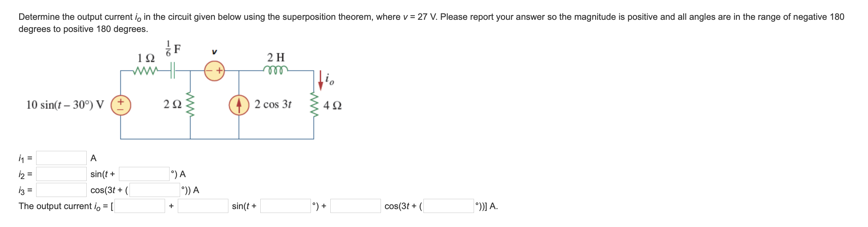Click the dependent voltage source labeled v
The height and width of the screenshot is (227, 868).
pos(214,71)
